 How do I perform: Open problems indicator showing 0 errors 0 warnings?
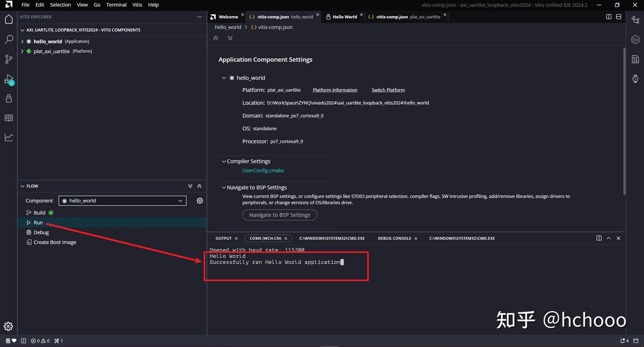[x=40, y=341]
